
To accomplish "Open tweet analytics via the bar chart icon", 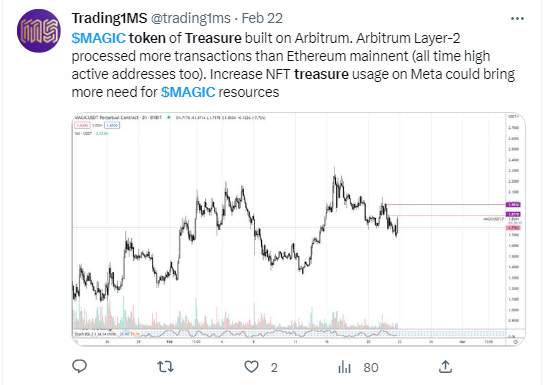I will click(344, 367).
